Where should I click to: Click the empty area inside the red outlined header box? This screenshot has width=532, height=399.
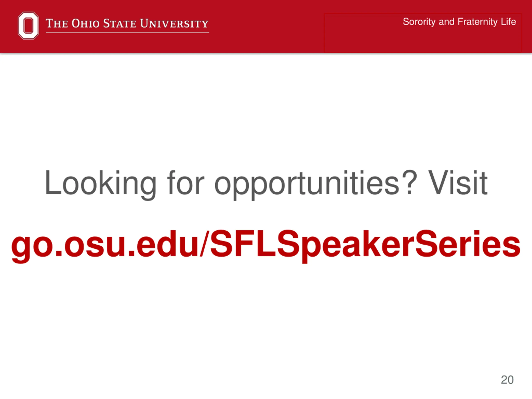point(423,40)
